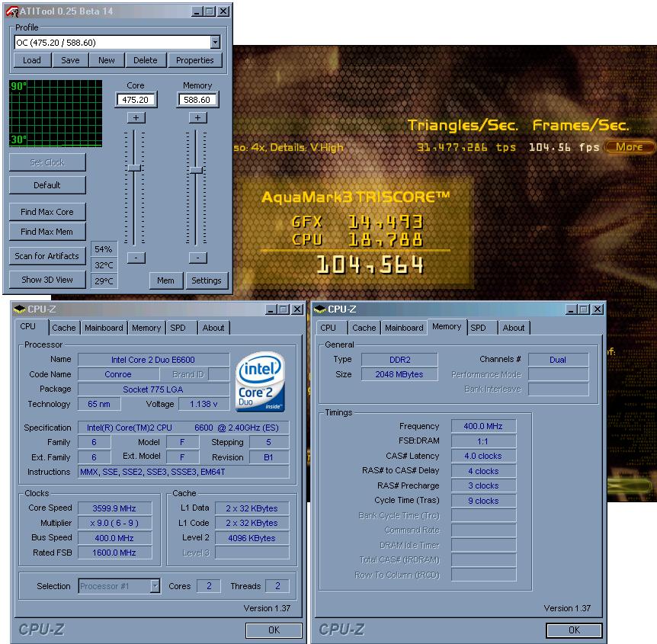The height and width of the screenshot is (644, 657).
Task: Click Load profile button in ATITool
Action: coord(32,60)
